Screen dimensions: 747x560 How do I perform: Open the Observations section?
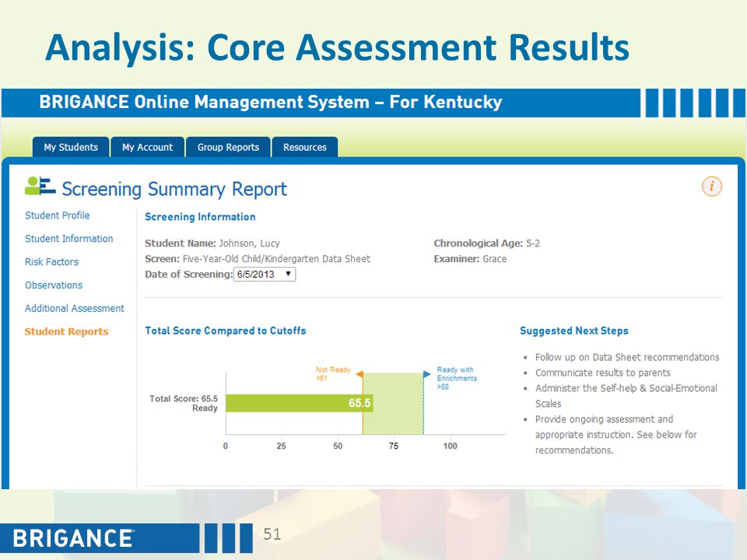54,285
